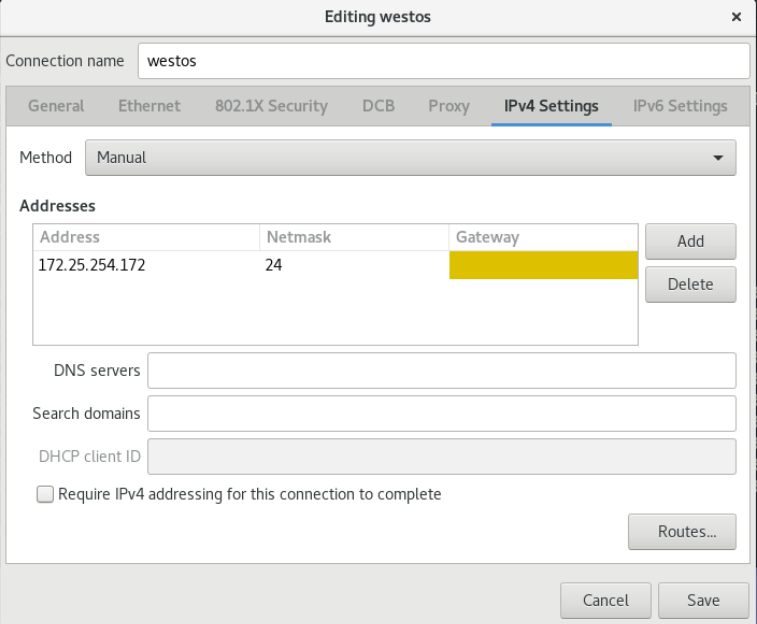Close the Editing westos dialog

click(736, 17)
